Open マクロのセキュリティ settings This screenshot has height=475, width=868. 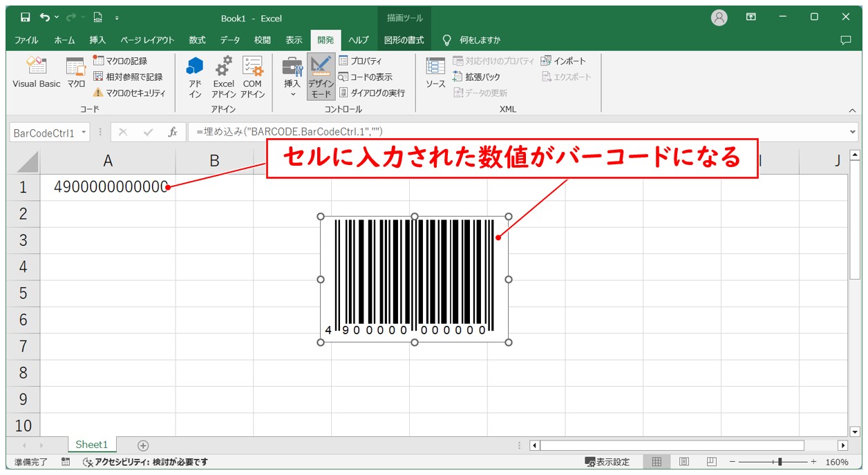tap(129, 93)
